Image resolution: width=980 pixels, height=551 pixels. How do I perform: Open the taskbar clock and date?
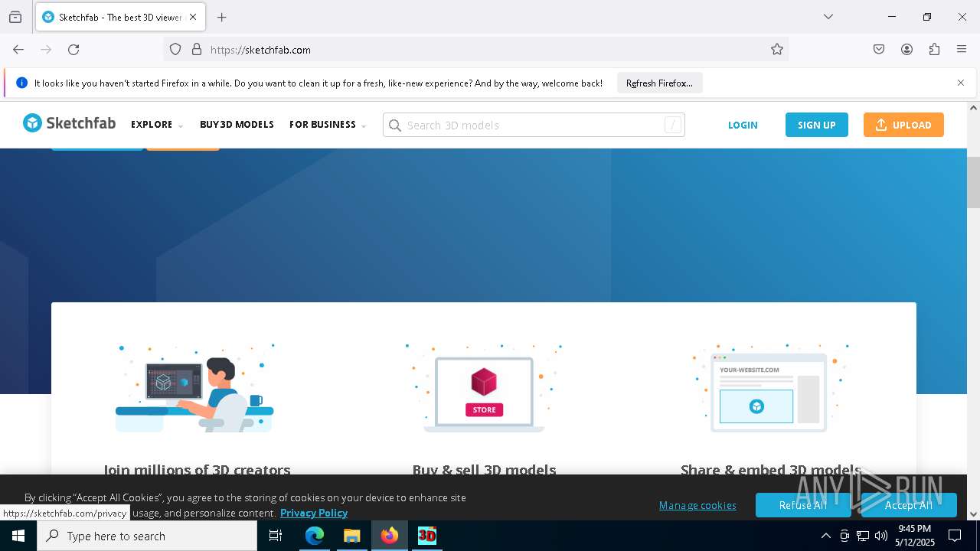coord(914,536)
